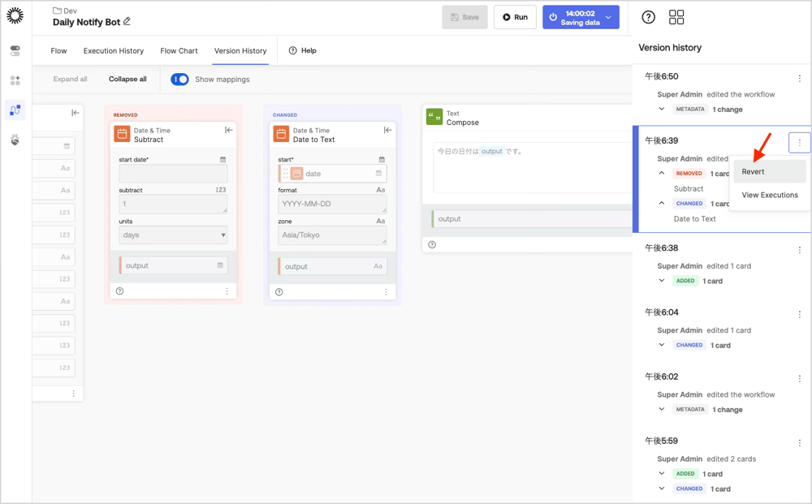Open the dropdown arrow beside flow status
The width and height of the screenshot is (812, 504).
[x=608, y=17]
